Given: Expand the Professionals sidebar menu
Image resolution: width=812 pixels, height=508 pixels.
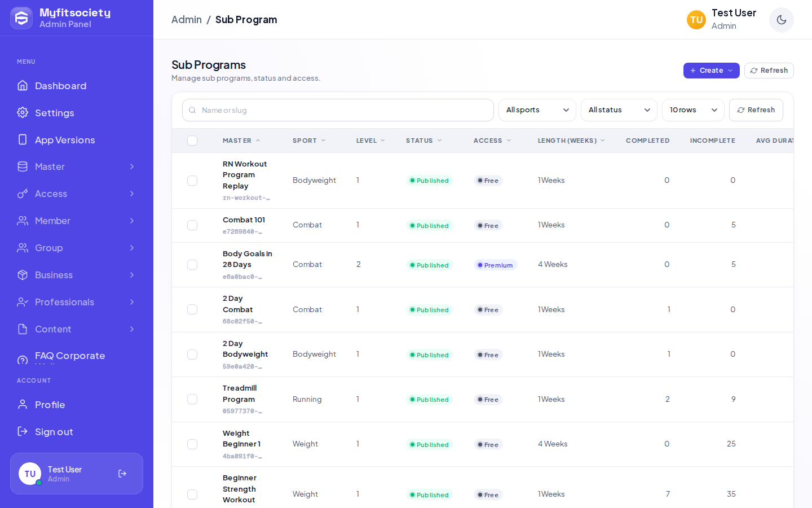Looking at the screenshot, I should click(x=77, y=302).
